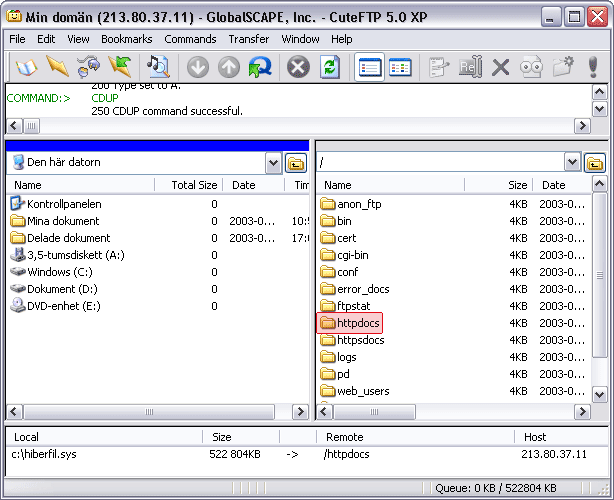The width and height of the screenshot is (614, 500).
Task: Click the remote pane up-folder button
Action: point(595,163)
